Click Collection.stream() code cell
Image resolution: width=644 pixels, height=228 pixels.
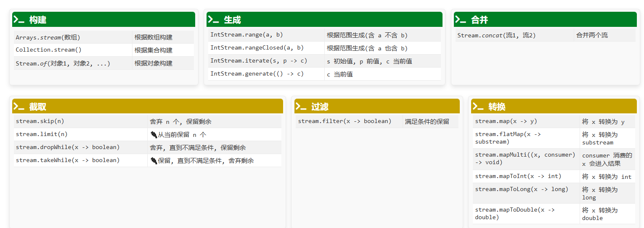coord(73,50)
